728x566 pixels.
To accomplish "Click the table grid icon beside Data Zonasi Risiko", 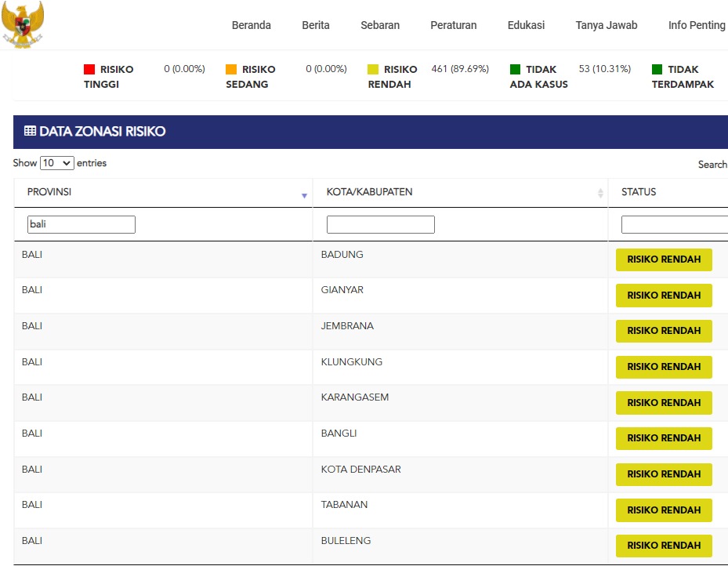I will pos(30,132).
